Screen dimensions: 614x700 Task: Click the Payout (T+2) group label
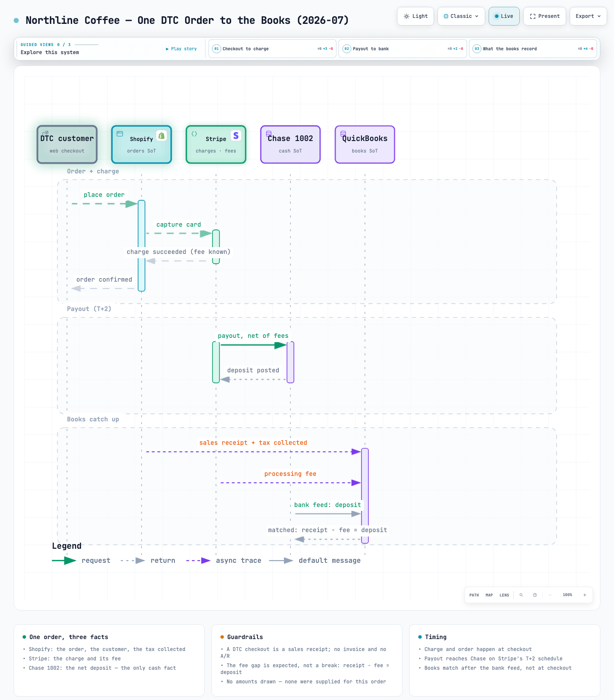tap(89, 309)
